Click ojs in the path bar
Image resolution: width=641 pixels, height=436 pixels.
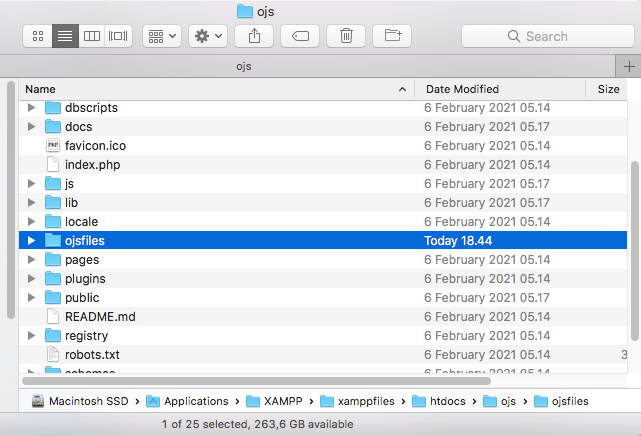(500, 401)
